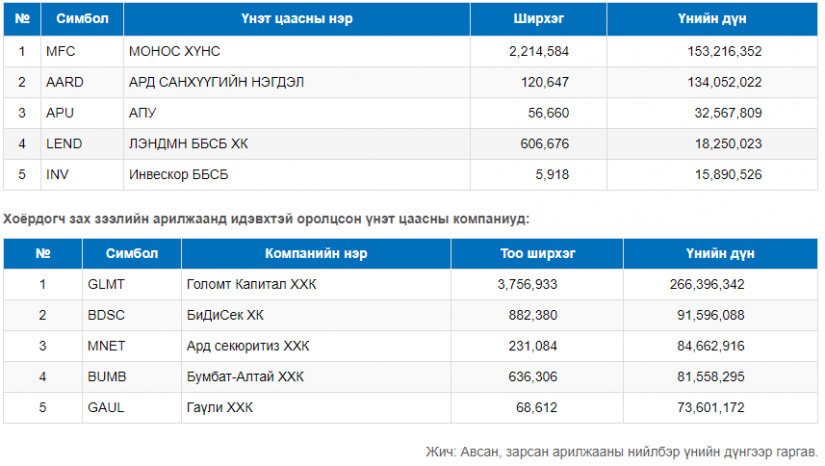Select the АПУ security name

(x=143, y=113)
